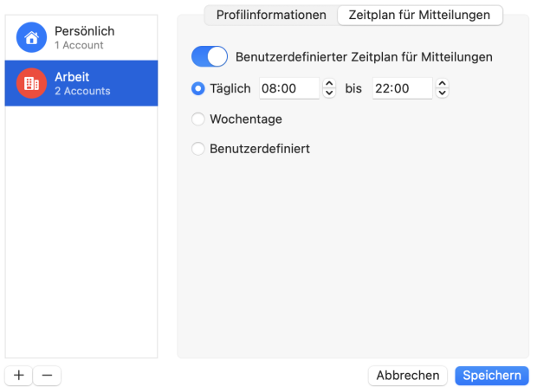Viewport: 537px width, 392px height.
Task: Disable the Benutzerdefinierter Zeitplan für Mitteilungen switch
Action: pos(210,57)
